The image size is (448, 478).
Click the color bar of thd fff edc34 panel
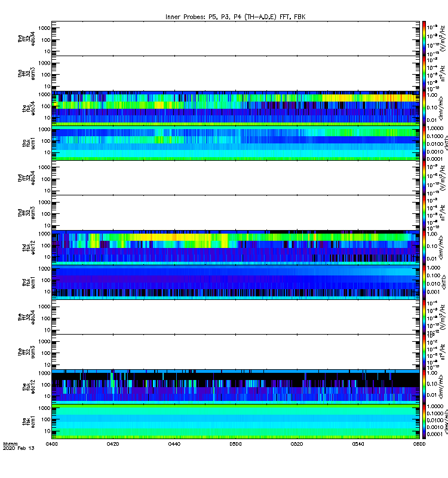424,177
